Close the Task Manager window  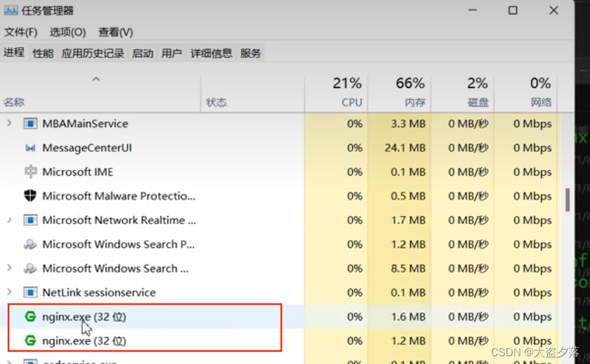[x=554, y=10]
